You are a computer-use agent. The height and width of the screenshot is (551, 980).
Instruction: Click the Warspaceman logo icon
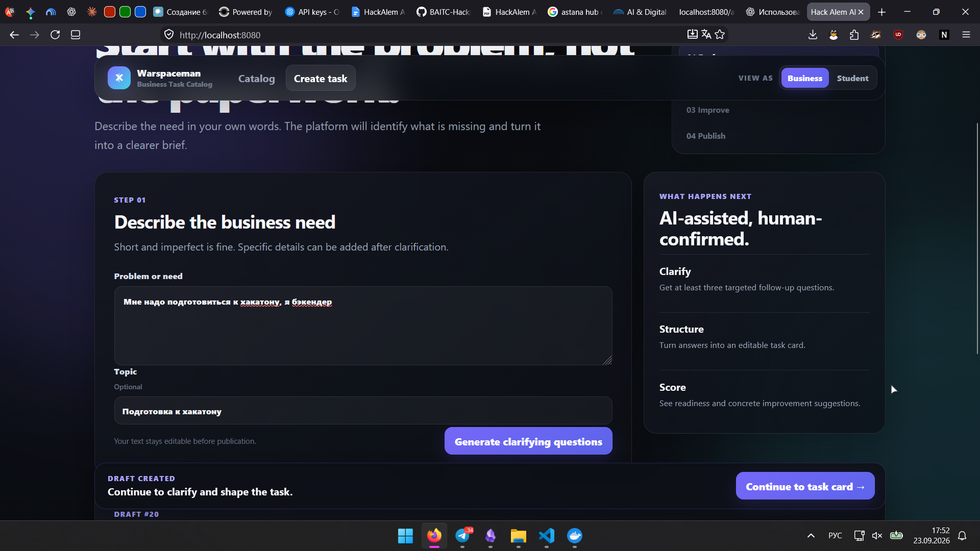point(119,78)
